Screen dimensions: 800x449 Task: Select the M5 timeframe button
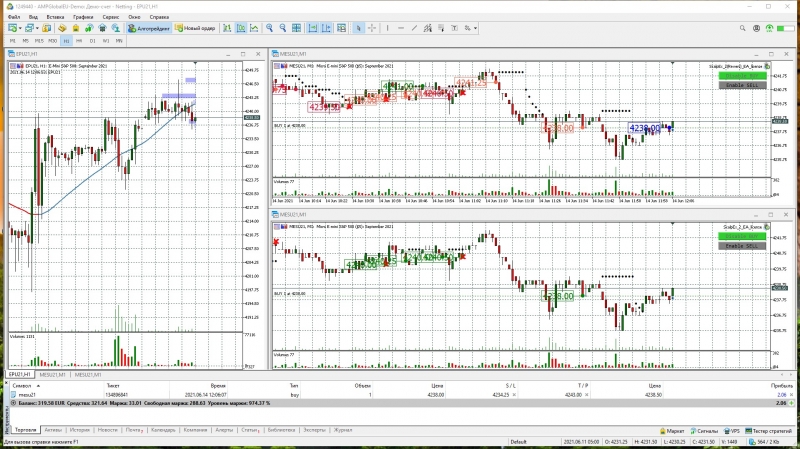[27, 41]
